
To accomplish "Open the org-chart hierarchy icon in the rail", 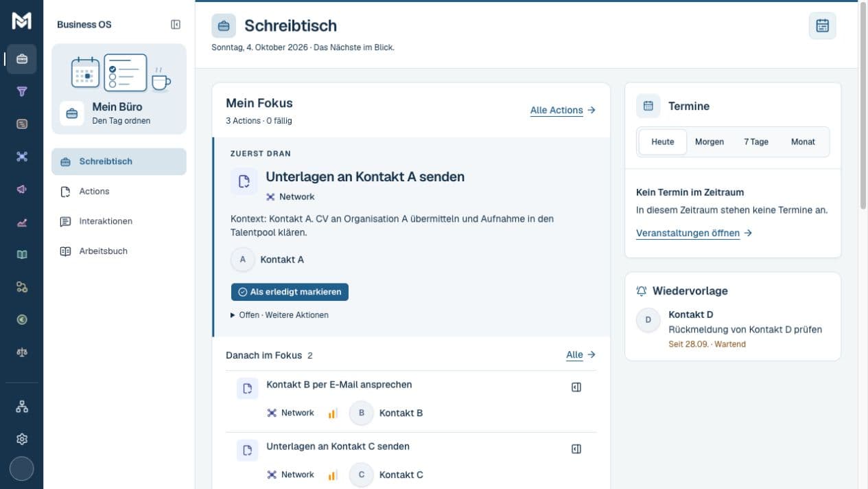I will coord(22,407).
